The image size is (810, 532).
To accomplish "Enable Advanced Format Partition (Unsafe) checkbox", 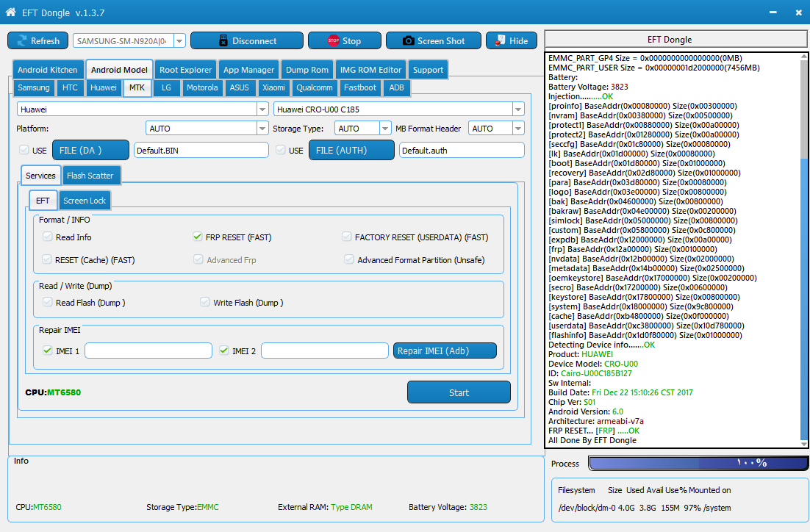I will pyautogui.click(x=349, y=259).
